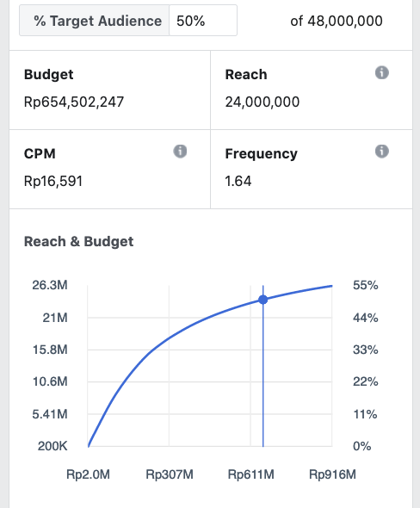Click the vertical budget marker line
The height and width of the screenshot is (508, 420).
(x=263, y=366)
